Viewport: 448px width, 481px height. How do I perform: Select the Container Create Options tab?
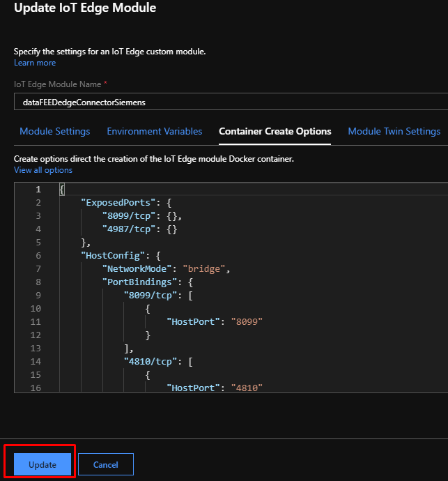click(275, 131)
